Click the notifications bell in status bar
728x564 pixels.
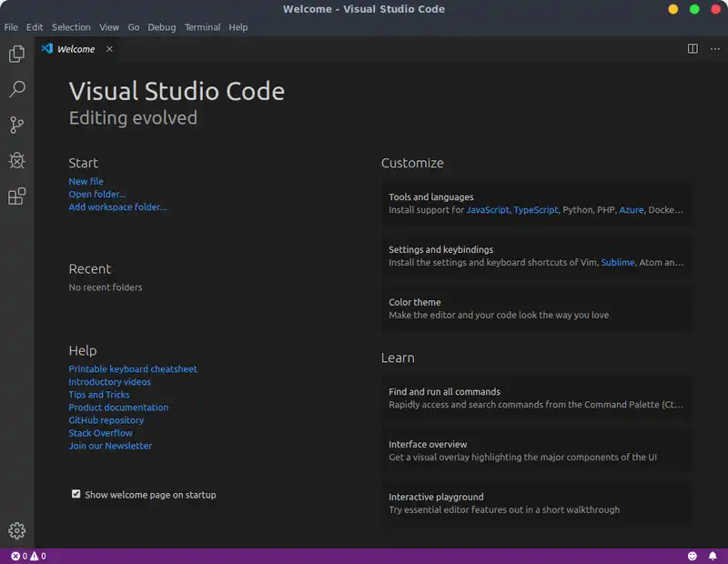(x=713, y=556)
